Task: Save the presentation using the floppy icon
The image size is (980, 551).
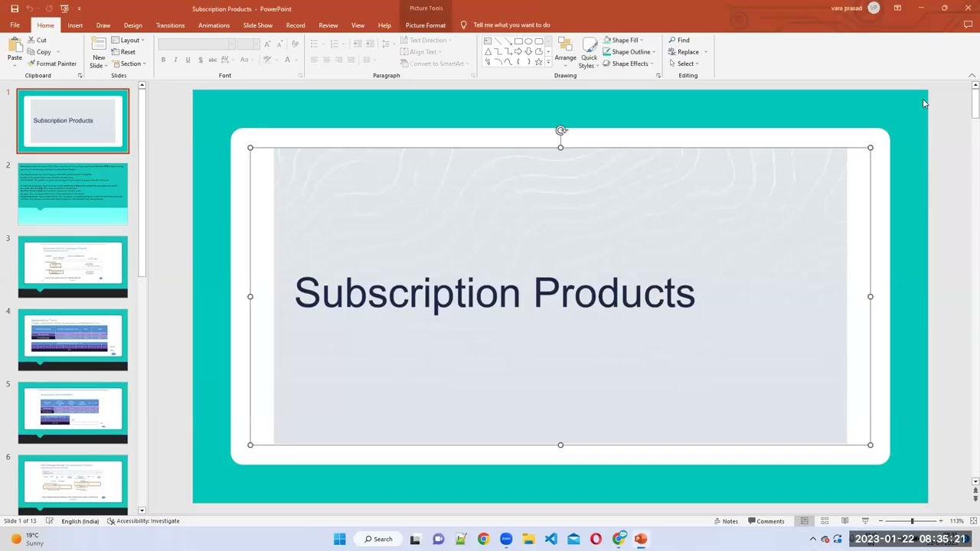Action: [15, 8]
